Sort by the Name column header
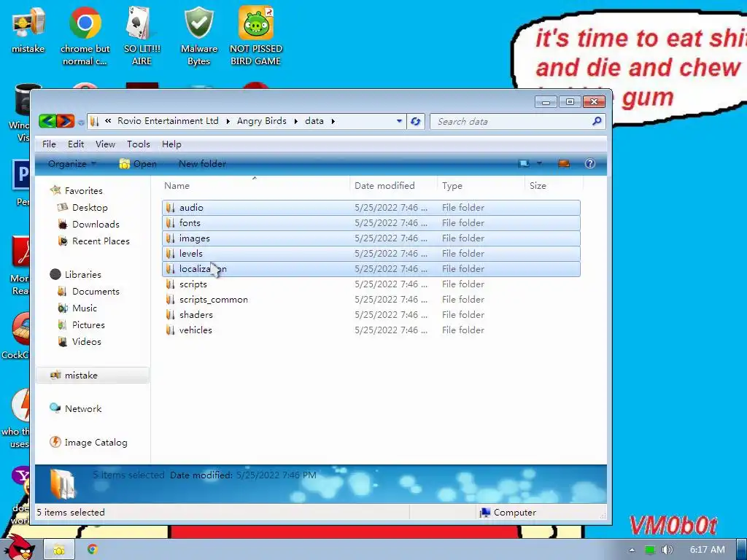 tap(255, 186)
